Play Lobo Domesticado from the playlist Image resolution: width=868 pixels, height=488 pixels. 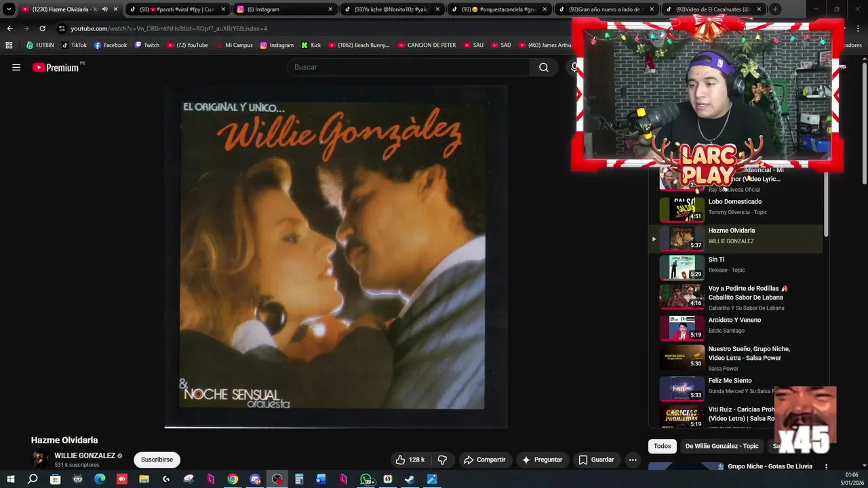click(x=741, y=209)
